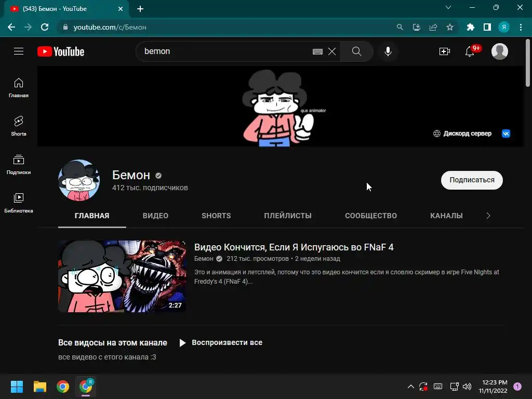Open 'Все видосы на этом канале' playlist
This screenshot has height=399, width=532.
[x=113, y=343]
